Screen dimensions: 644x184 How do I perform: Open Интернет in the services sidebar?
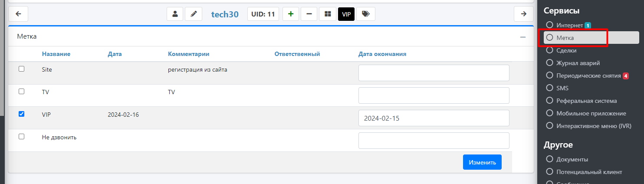(x=570, y=25)
